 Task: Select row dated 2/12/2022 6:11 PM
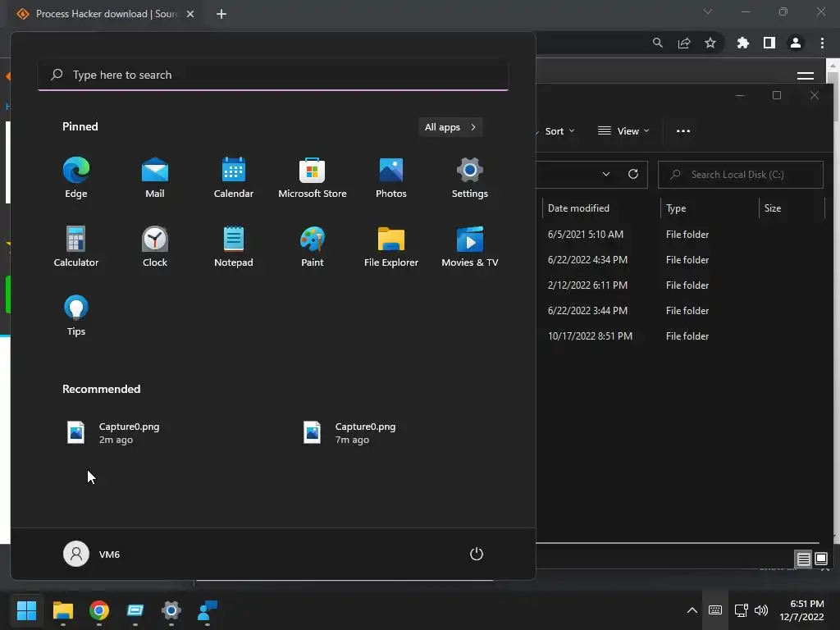point(680,285)
